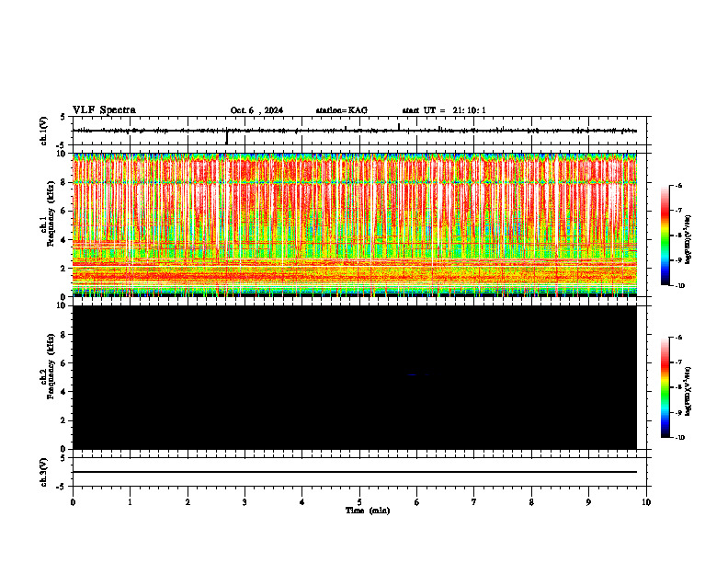Click the ch.2 color bar 'log(PSD)' label

coord(688,391)
